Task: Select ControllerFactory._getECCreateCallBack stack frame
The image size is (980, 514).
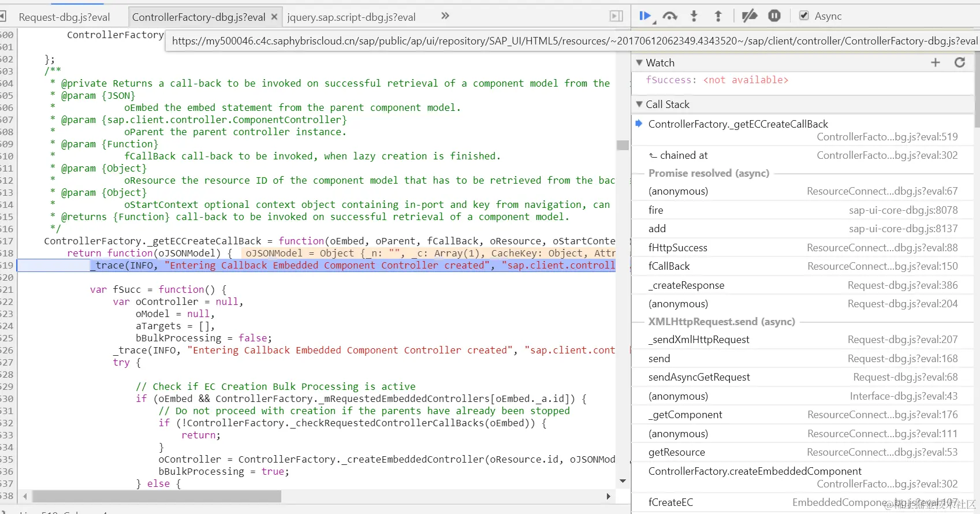Action: coord(803,130)
